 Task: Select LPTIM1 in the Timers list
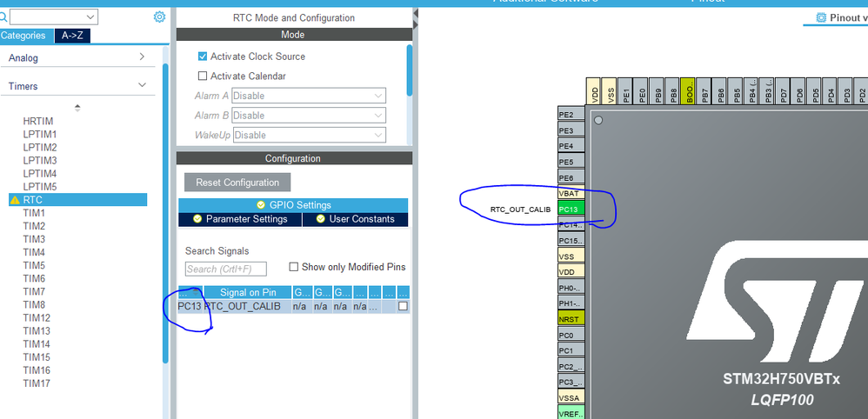pyautogui.click(x=40, y=135)
